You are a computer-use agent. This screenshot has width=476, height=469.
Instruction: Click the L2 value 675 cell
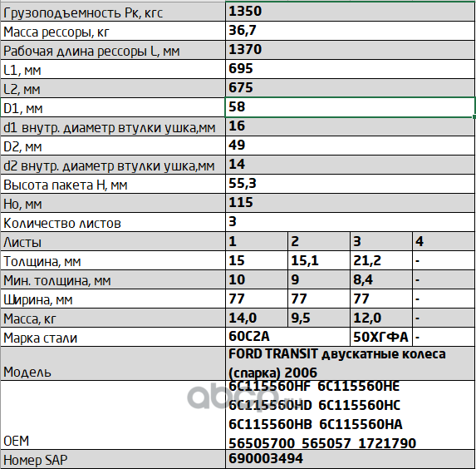point(350,88)
